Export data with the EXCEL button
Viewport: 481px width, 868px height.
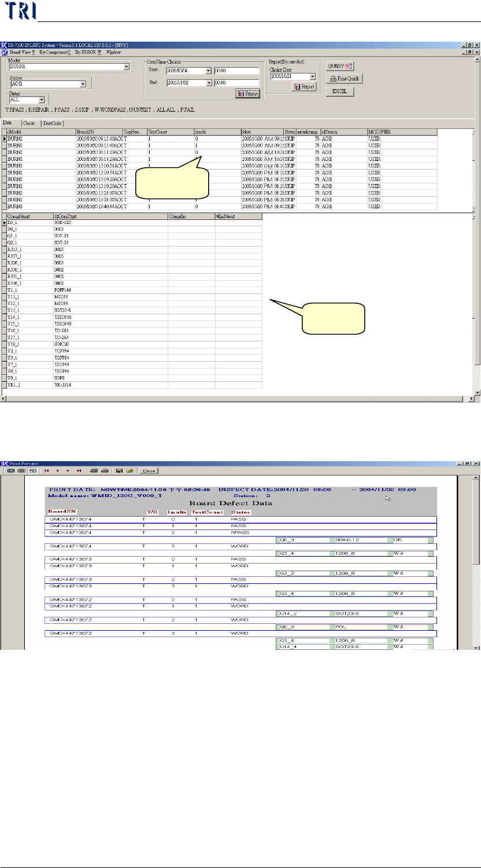point(339,91)
